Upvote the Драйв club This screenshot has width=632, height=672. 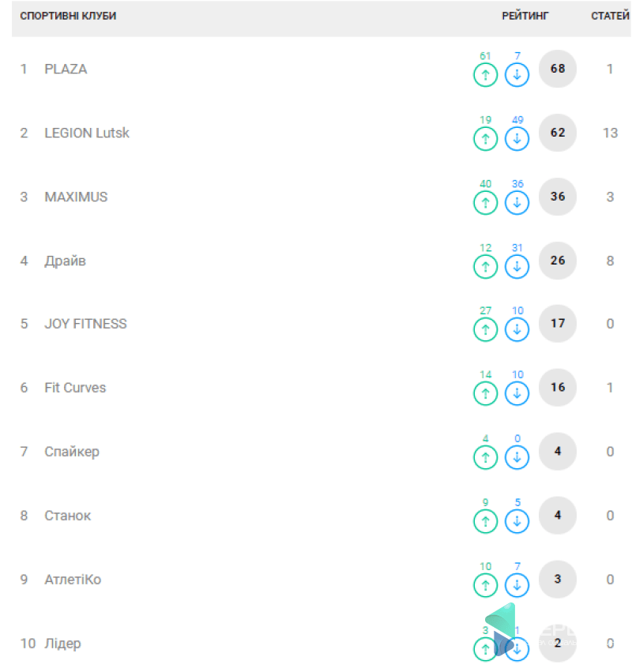click(485, 267)
